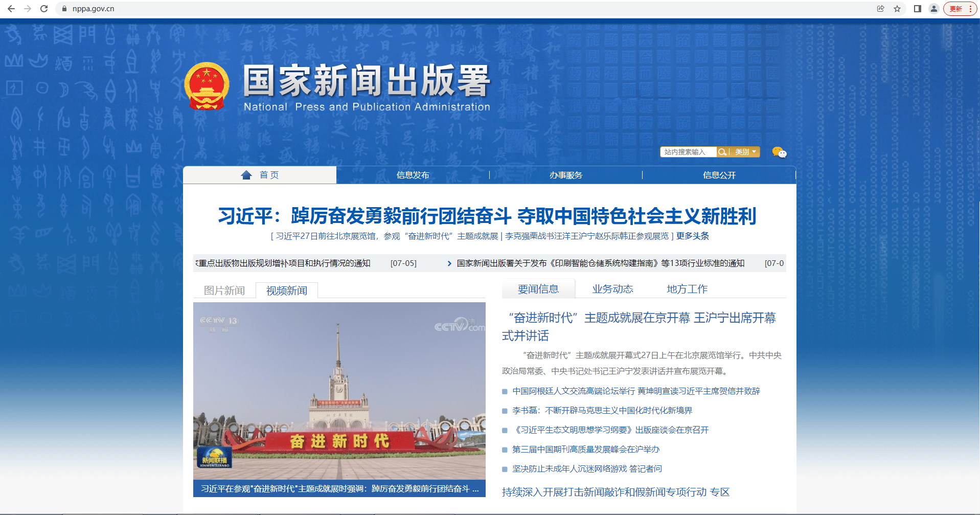Image resolution: width=980 pixels, height=515 pixels.
Task: Open Chrome's three-dot menu
Action: pyautogui.click(x=973, y=8)
